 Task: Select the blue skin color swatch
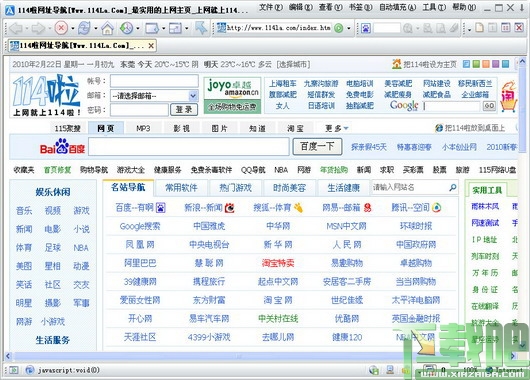[x=466, y=64]
